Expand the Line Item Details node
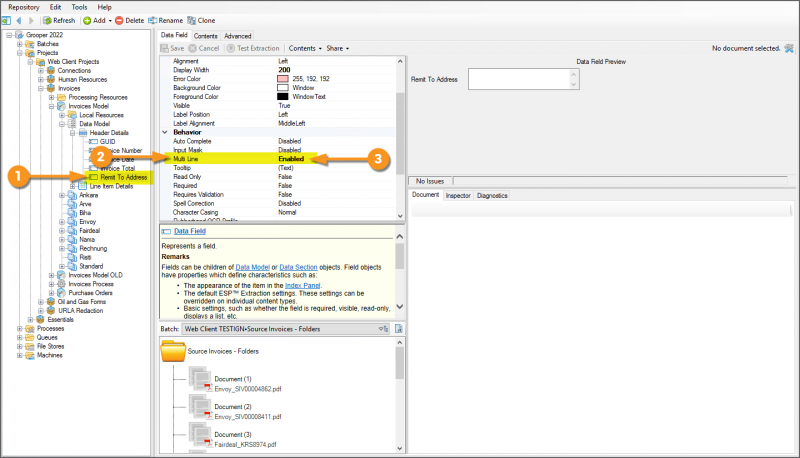The height and width of the screenshot is (458, 800). 73,186
